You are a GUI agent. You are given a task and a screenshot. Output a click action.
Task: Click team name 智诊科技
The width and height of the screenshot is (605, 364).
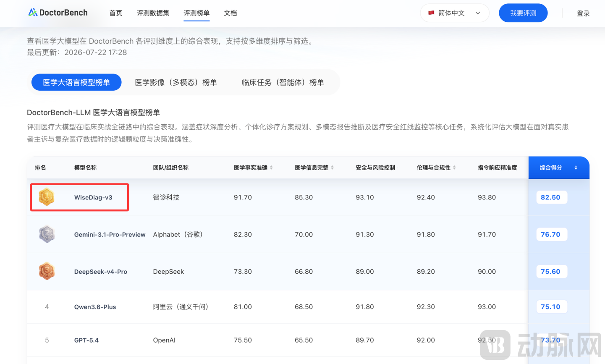[166, 197]
